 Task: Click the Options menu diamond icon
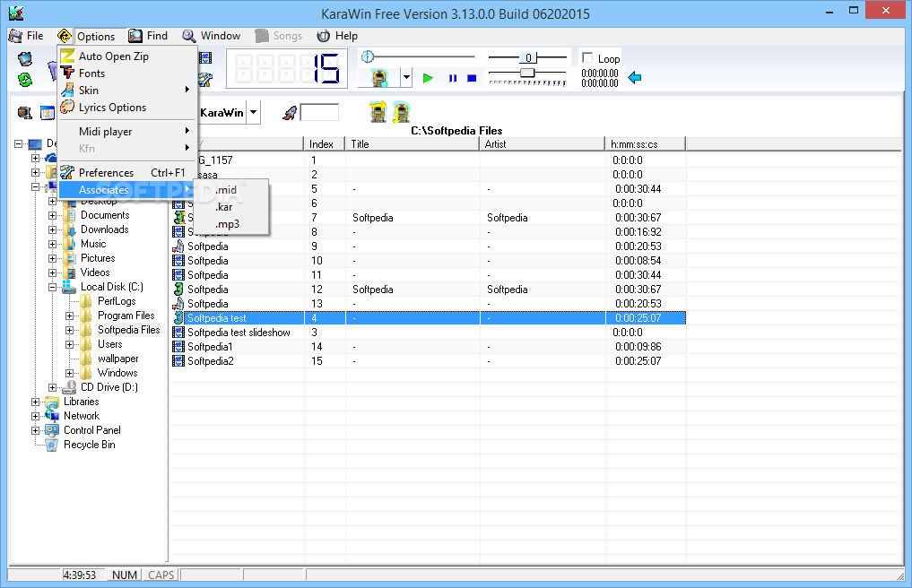(x=65, y=36)
